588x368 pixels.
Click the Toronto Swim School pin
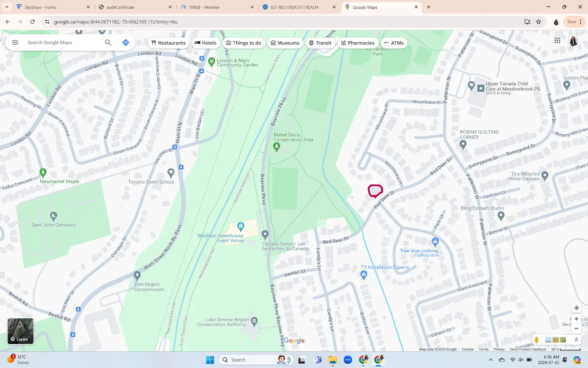pos(171,173)
